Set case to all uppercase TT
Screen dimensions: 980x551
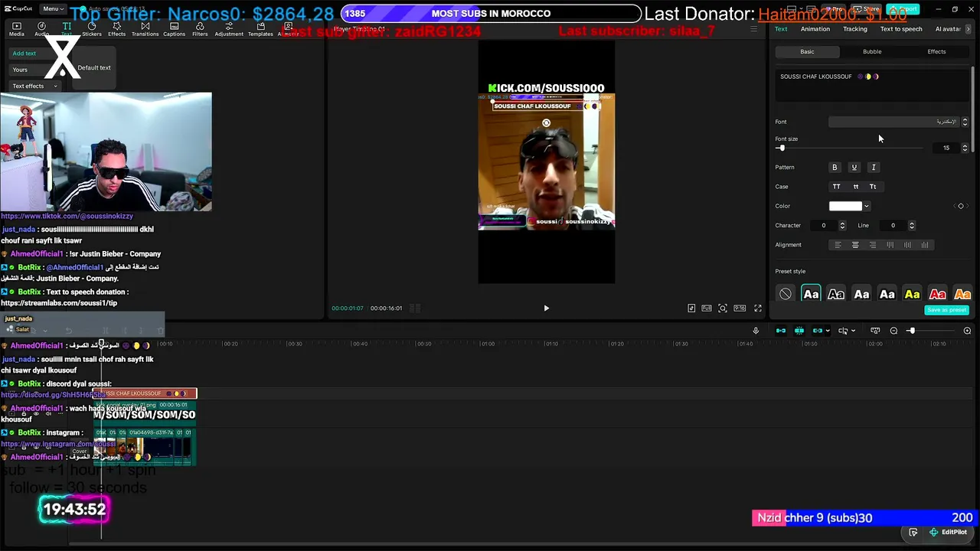tap(836, 187)
